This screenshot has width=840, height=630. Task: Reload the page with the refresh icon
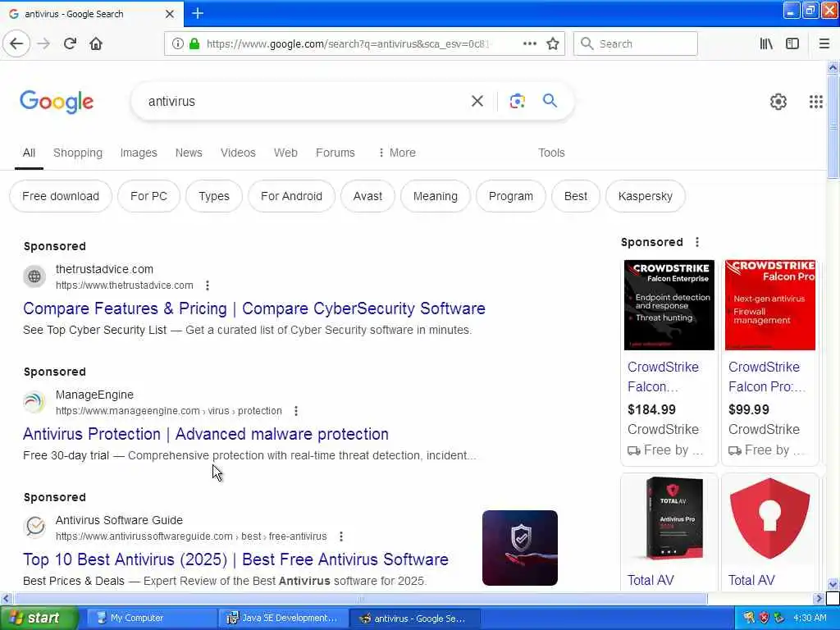tap(71, 43)
